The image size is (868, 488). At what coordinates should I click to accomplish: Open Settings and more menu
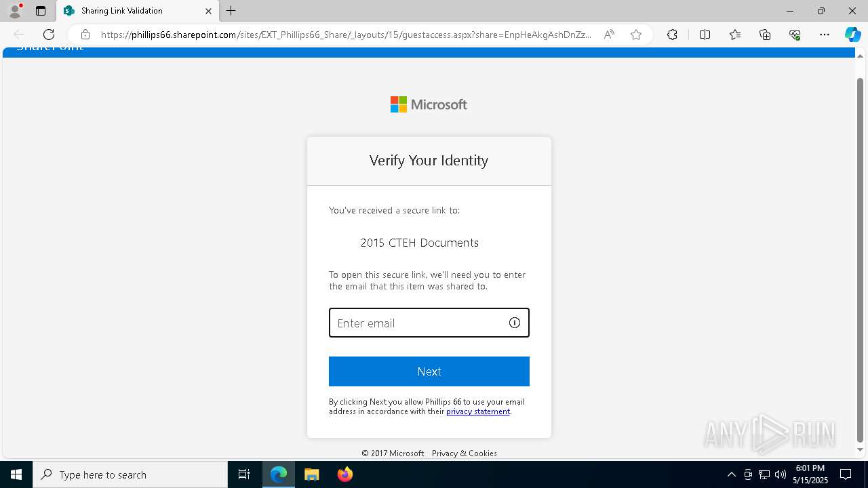pyautogui.click(x=825, y=35)
